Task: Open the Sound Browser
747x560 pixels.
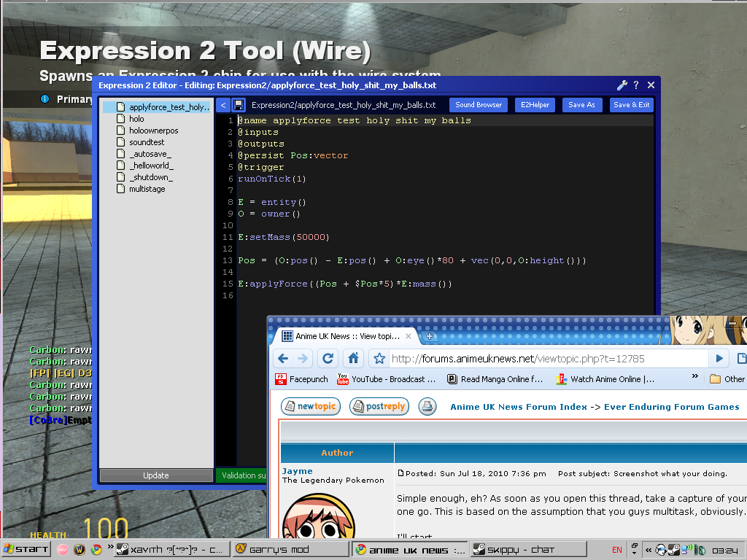Action: pos(479,105)
